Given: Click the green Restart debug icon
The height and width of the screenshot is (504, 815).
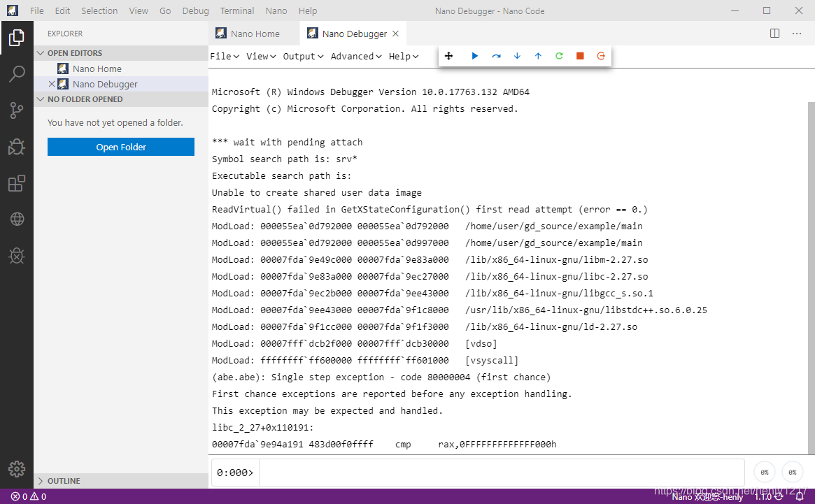Looking at the screenshot, I should pyautogui.click(x=559, y=56).
